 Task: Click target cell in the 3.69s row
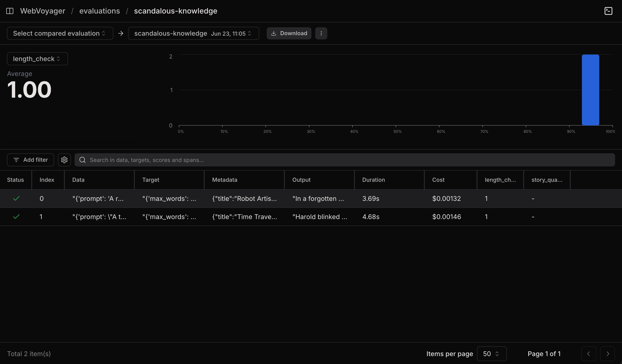pyautogui.click(x=169, y=198)
